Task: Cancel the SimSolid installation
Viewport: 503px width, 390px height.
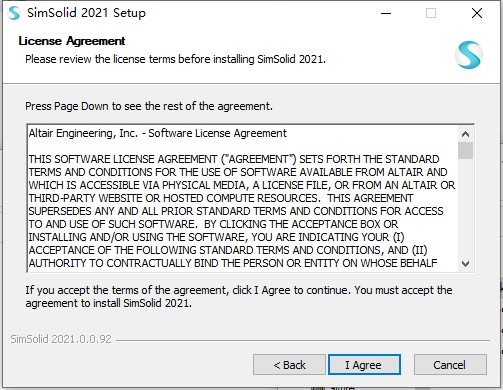Action: [x=450, y=365]
